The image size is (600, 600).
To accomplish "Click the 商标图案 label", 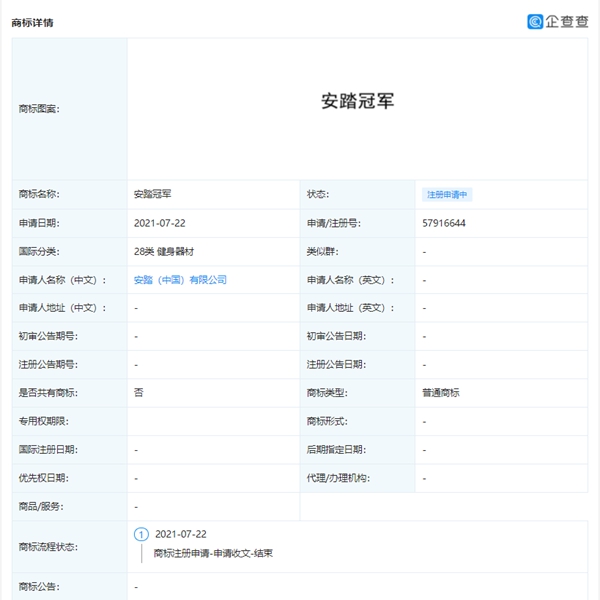I will click(39, 109).
